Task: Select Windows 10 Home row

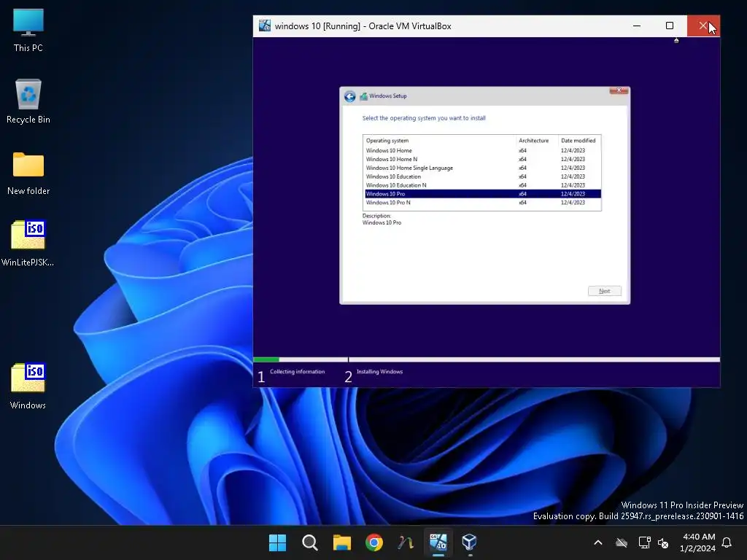Action: (x=483, y=150)
